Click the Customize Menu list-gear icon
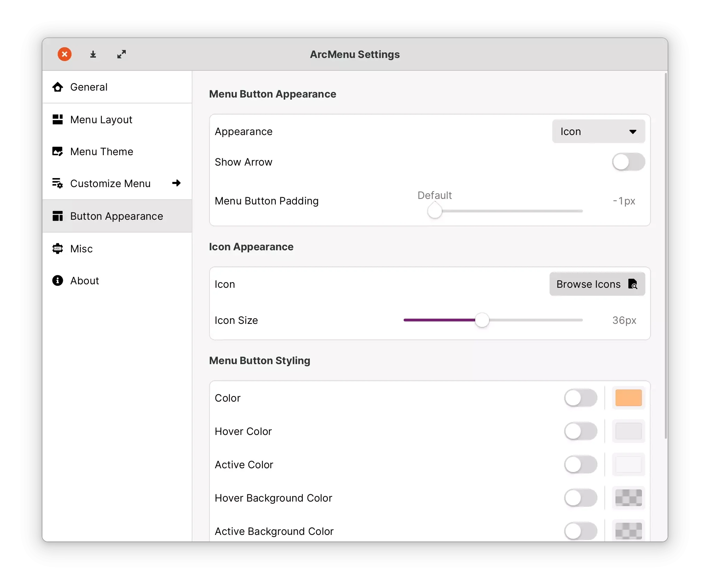This screenshot has width=710, height=588. [x=58, y=183]
